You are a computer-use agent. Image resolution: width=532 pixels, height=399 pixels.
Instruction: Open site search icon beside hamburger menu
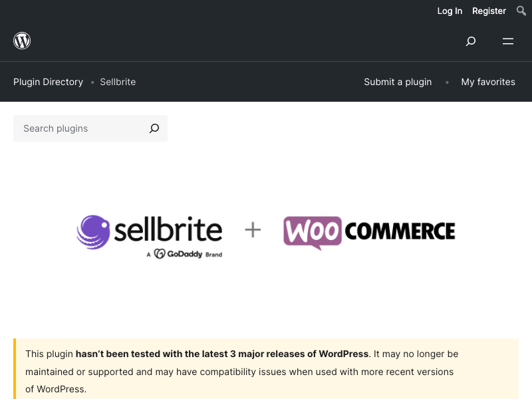[471, 41]
